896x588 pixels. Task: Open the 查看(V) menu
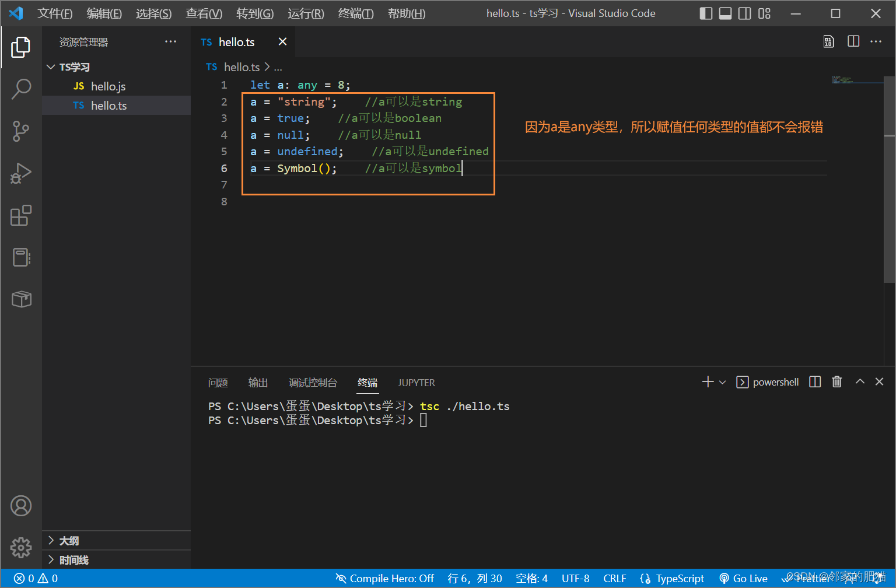coord(204,13)
